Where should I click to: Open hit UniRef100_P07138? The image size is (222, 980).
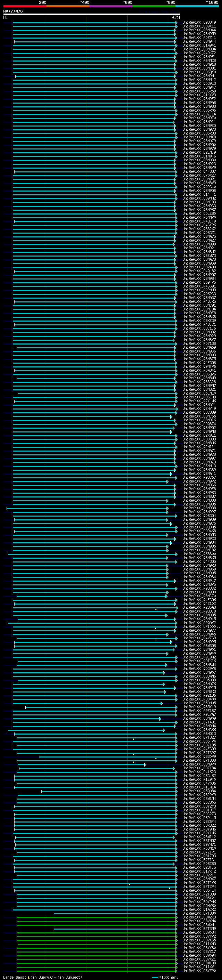tap(199, 343)
